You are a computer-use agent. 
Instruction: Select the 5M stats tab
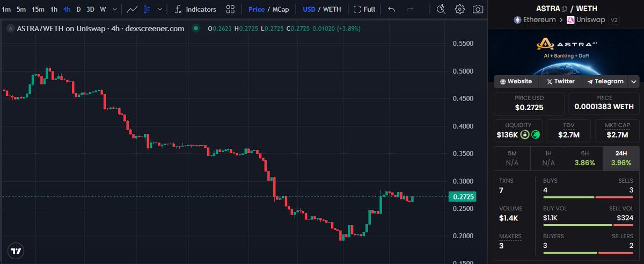(x=512, y=158)
